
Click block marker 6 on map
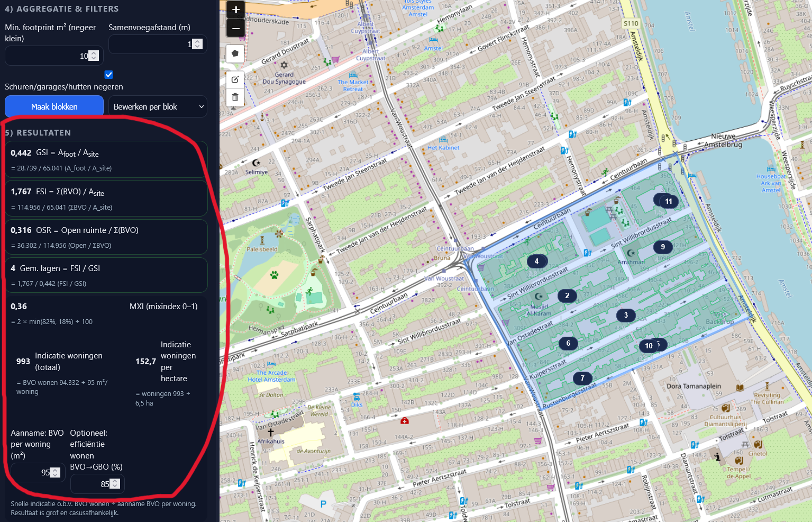pyautogui.click(x=568, y=343)
